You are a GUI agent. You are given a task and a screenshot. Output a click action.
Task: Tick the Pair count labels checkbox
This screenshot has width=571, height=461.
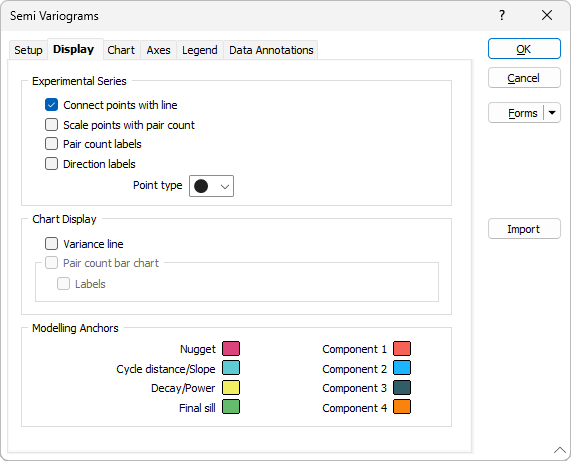(x=51, y=144)
